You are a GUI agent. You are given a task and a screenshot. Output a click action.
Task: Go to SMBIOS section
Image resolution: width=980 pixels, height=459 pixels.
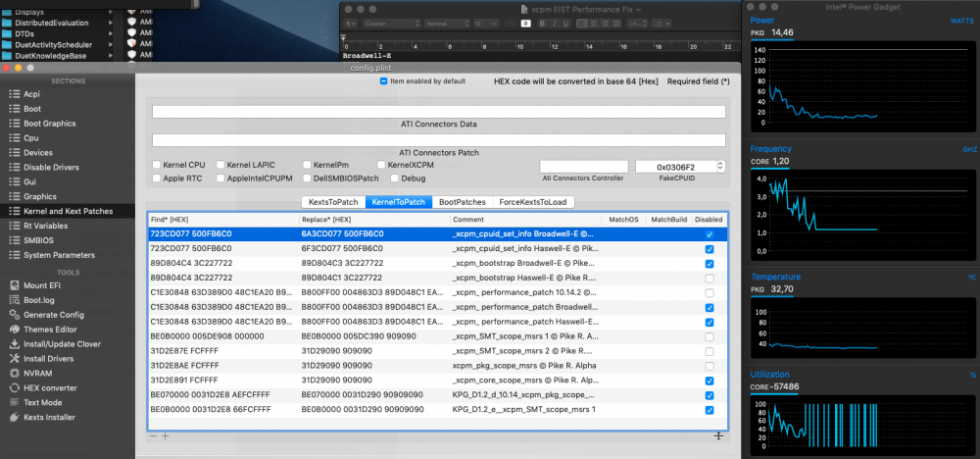pyautogui.click(x=38, y=240)
